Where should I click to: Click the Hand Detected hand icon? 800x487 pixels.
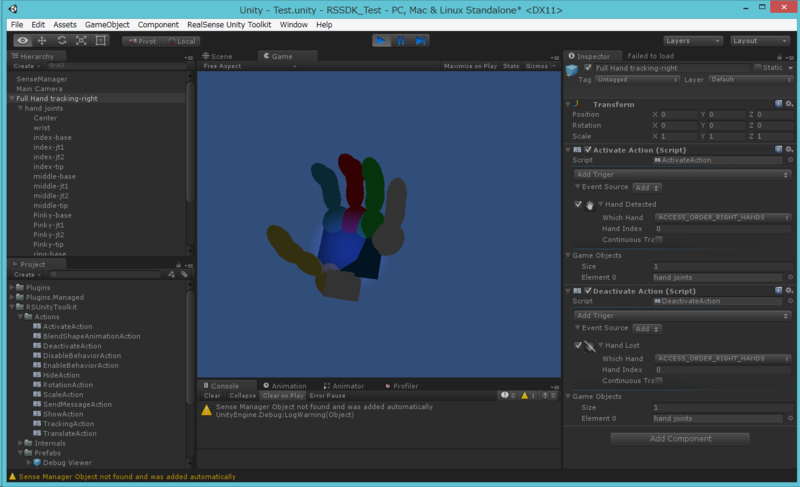tap(590, 205)
